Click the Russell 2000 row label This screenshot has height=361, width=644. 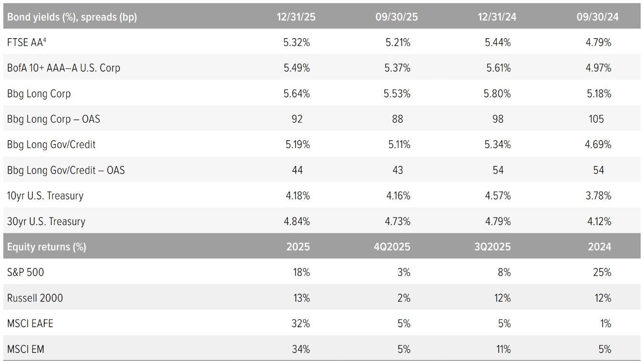(35, 298)
